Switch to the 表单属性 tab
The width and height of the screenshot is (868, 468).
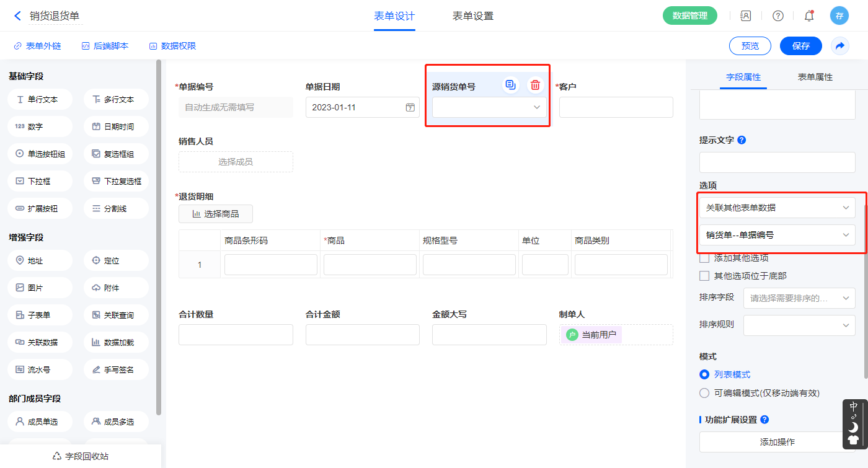(x=815, y=77)
